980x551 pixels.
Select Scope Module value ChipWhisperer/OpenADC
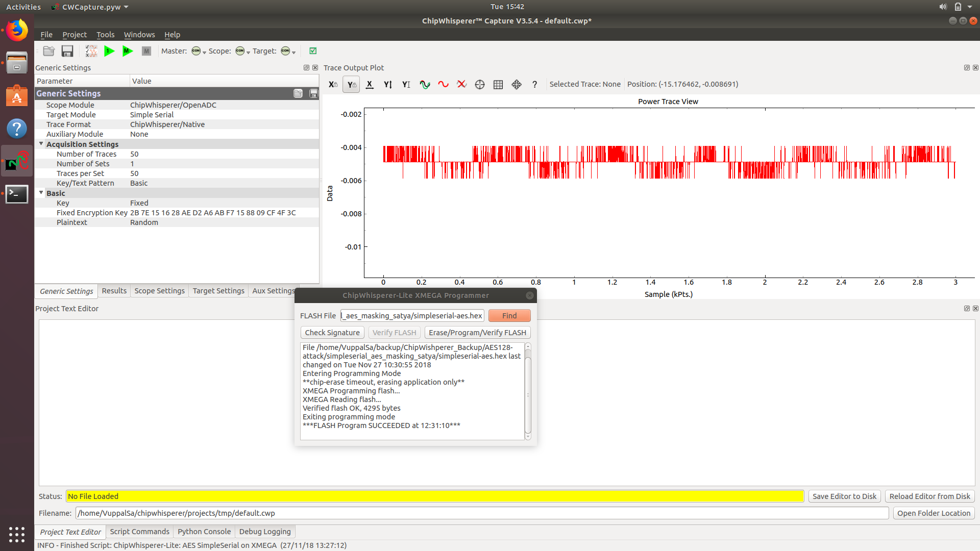tap(173, 105)
